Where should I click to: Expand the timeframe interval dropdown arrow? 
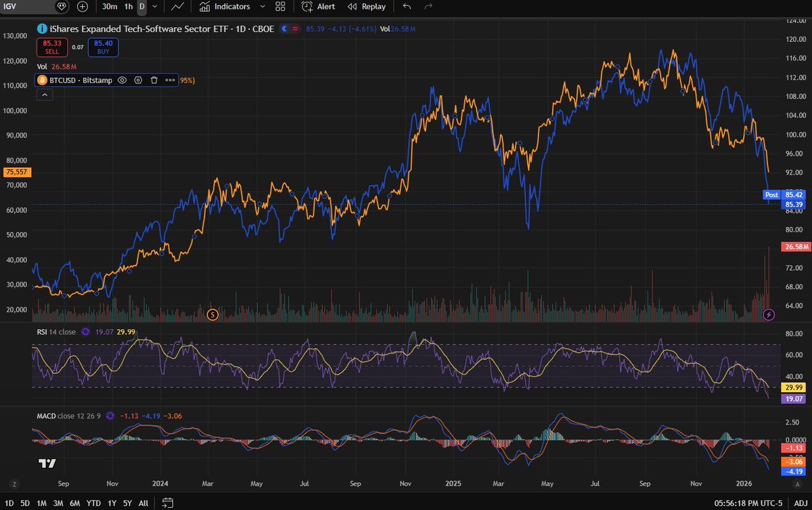(155, 6)
